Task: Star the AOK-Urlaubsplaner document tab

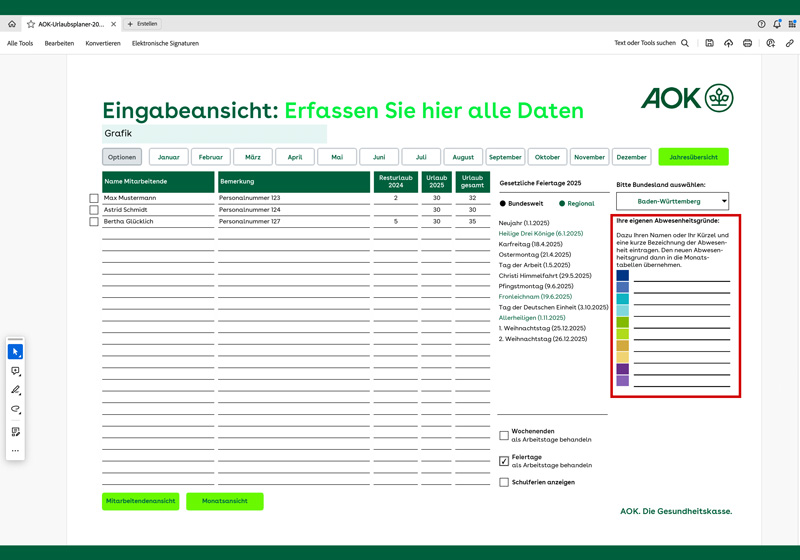Action: [31, 24]
